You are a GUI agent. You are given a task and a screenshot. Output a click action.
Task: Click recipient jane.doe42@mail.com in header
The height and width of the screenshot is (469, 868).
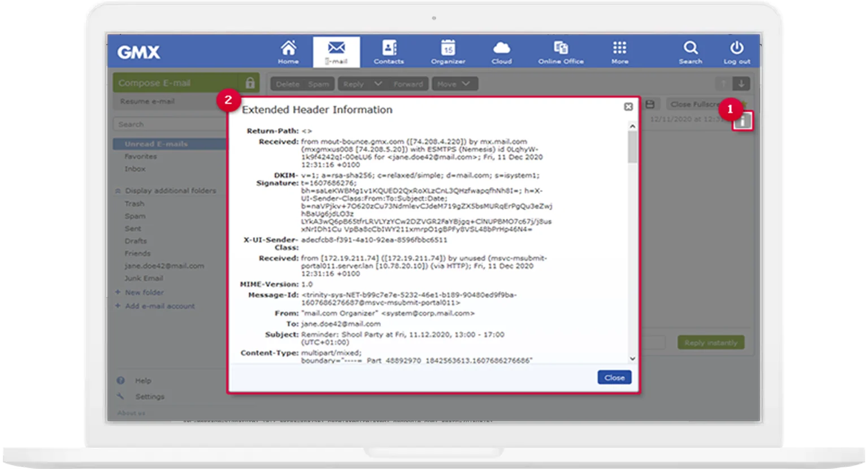click(x=341, y=324)
